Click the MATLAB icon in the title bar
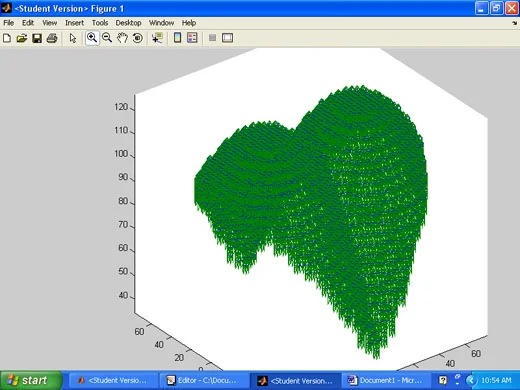This screenshot has height=390, width=520. tap(6, 8)
